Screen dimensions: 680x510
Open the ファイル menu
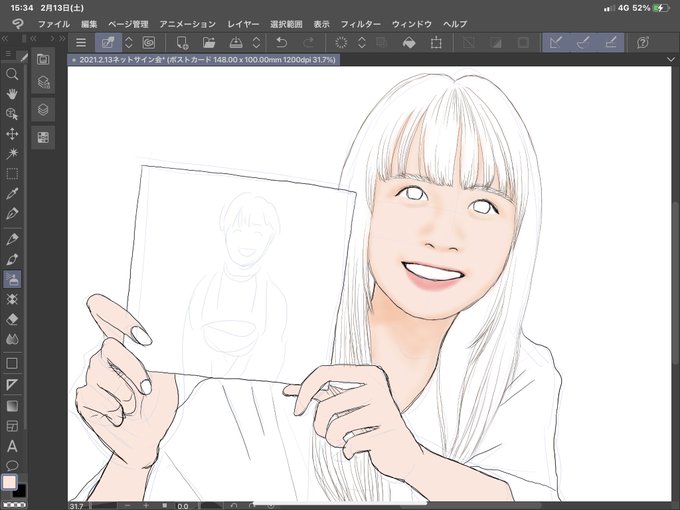54,24
